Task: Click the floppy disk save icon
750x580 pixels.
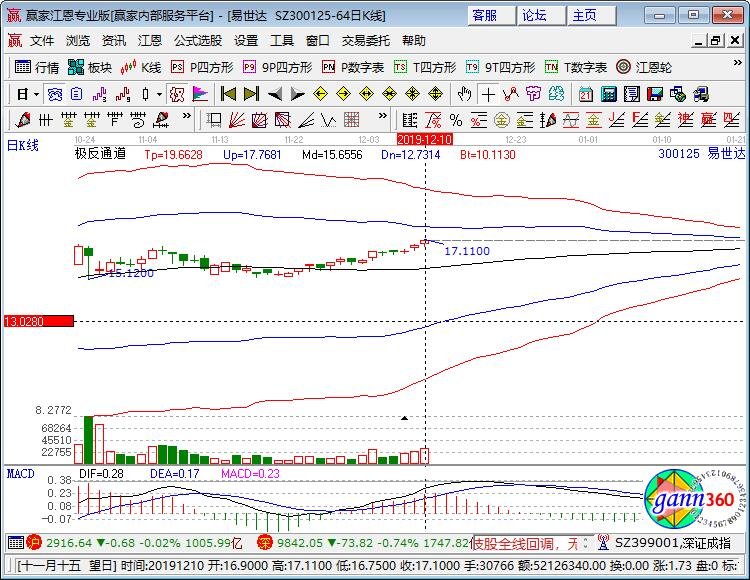Action: (x=655, y=94)
